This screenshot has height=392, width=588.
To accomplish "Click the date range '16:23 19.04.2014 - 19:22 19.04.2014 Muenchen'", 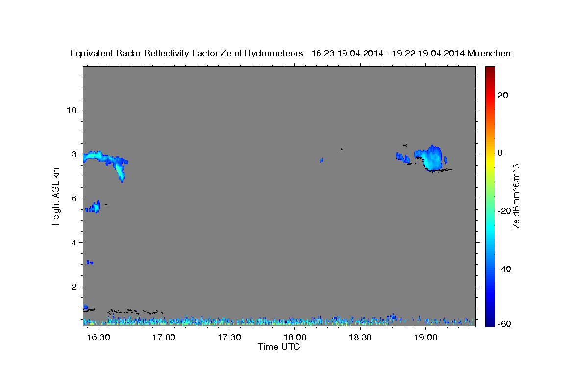I will [411, 54].
